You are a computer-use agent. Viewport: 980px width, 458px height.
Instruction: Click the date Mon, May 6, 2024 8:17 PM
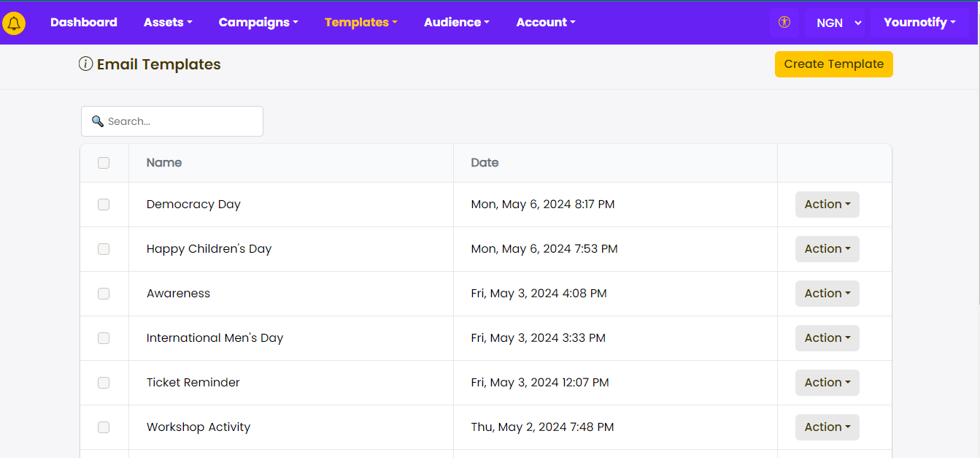(543, 205)
